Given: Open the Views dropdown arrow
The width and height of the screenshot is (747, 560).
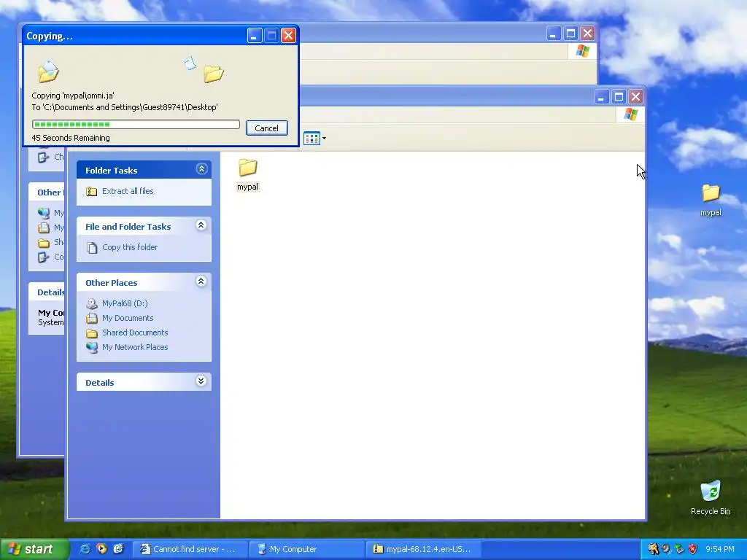Looking at the screenshot, I should (x=324, y=139).
